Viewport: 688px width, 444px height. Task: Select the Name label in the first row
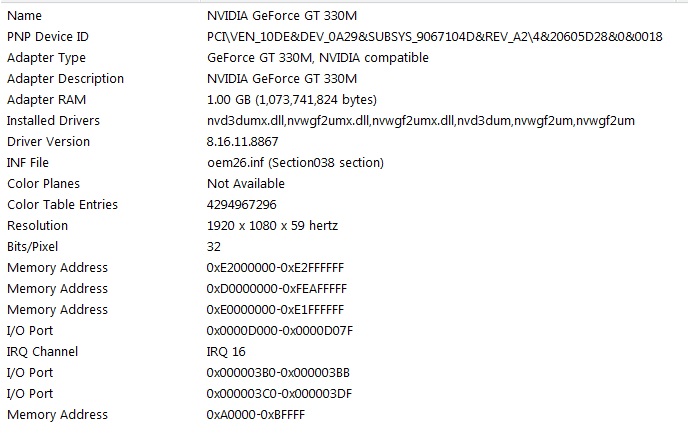(x=25, y=16)
